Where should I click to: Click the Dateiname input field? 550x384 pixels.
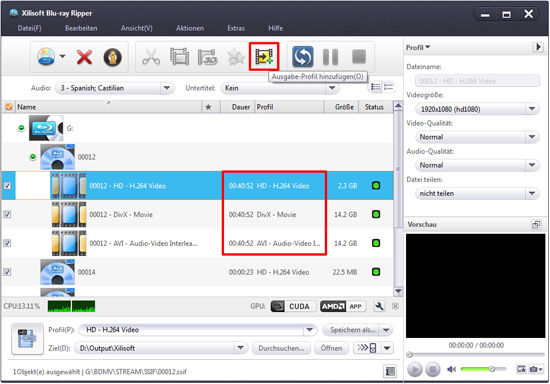(477, 81)
